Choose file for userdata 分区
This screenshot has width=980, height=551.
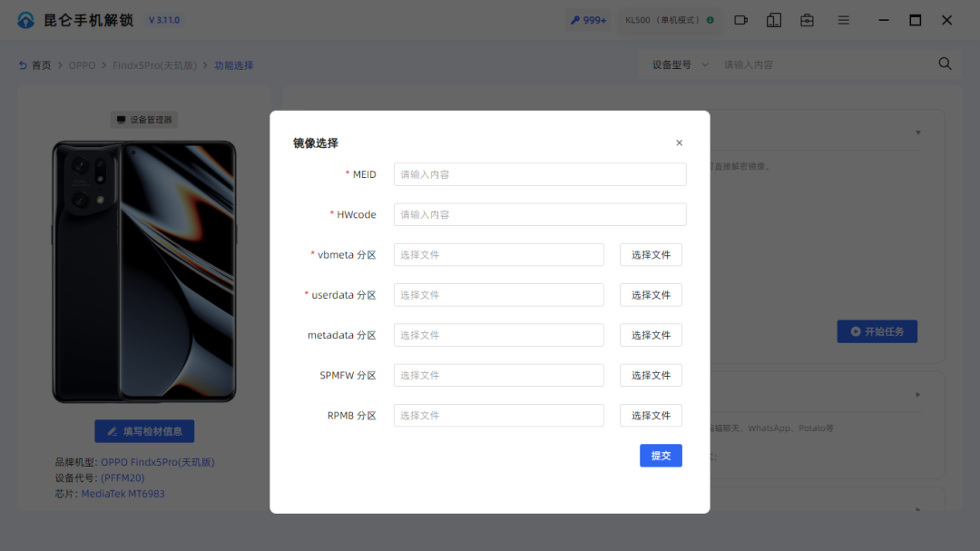651,295
